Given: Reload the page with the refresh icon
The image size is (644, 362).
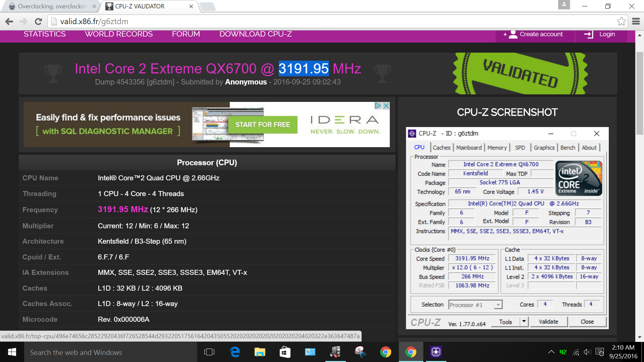Looking at the screenshot, I should point(38,21).
